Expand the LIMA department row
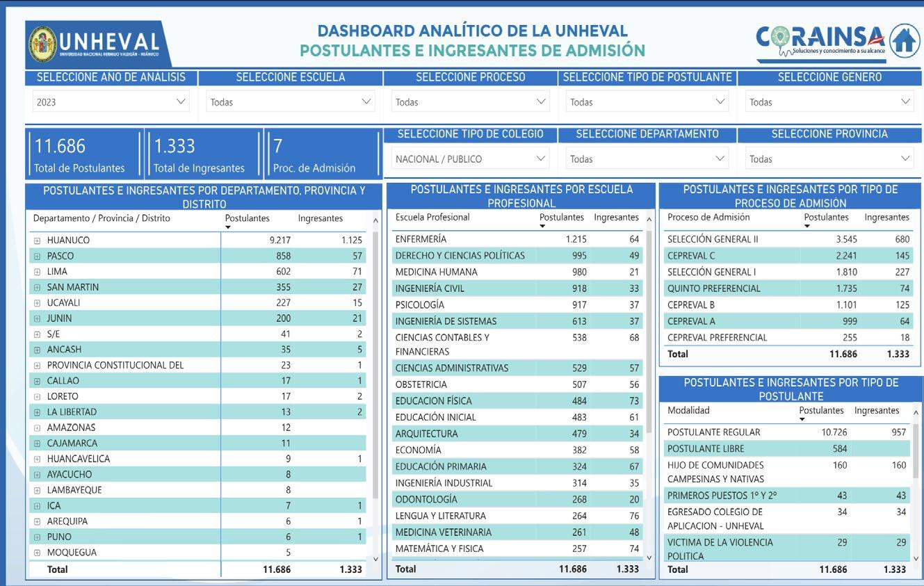 [38, 272]
